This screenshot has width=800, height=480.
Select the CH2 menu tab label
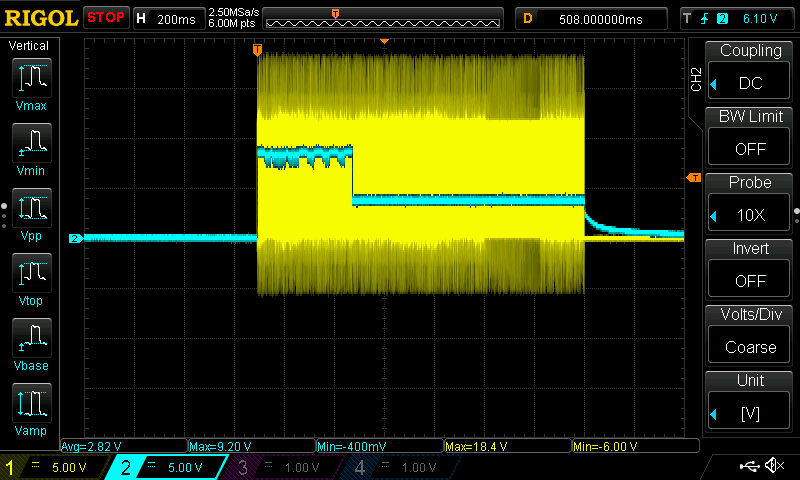(x=696, y=79)
